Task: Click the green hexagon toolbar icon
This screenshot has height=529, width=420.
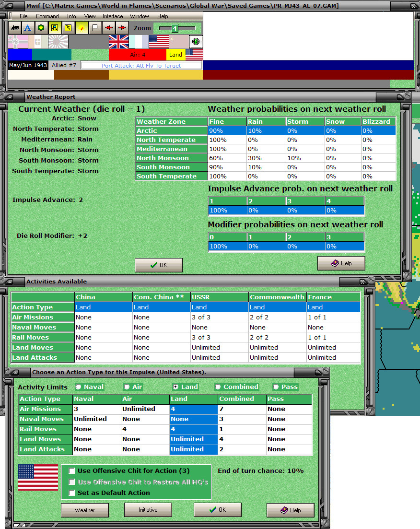Action: coord(41,28)
